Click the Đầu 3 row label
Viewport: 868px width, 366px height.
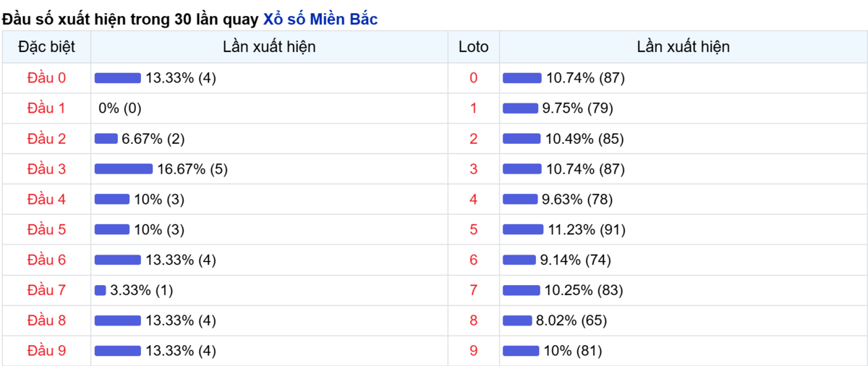coord(46,169)
